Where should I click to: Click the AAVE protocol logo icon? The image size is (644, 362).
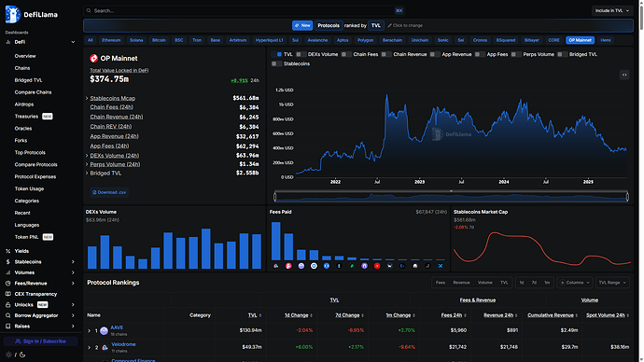tap(104, 330)
